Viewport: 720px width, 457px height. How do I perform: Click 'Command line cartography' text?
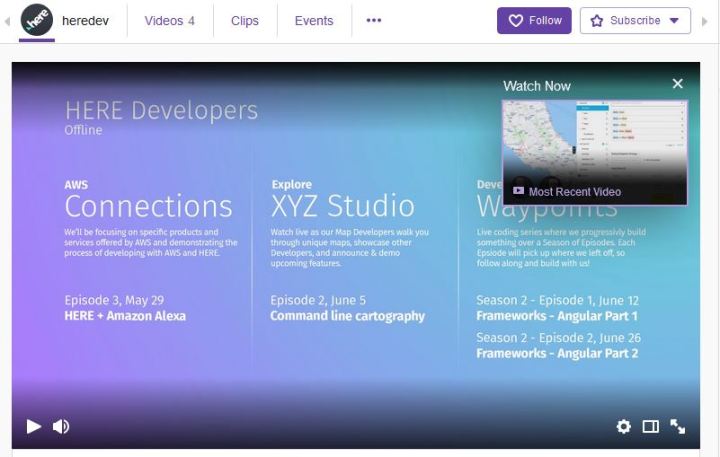(x=348, y=316)
